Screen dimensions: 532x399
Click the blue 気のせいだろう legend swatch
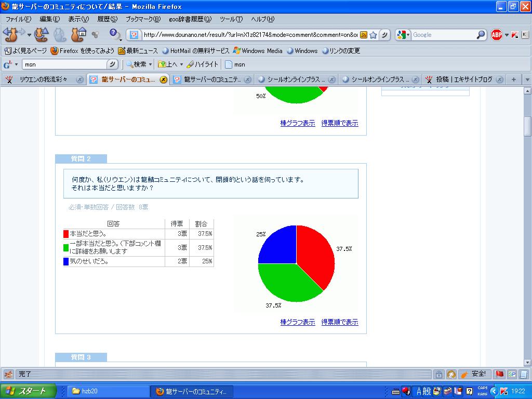[x=66, y=261]
